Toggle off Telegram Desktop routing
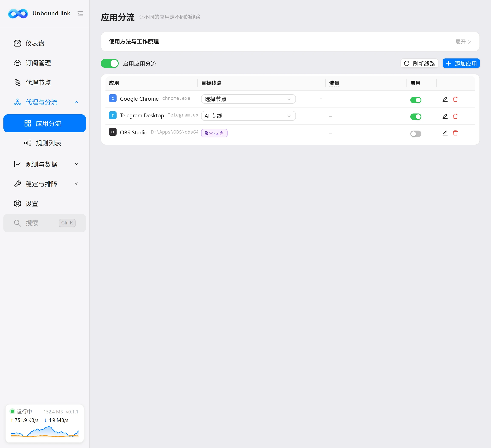This screenshot has width=491, height=448. click(x=415, y=116)
